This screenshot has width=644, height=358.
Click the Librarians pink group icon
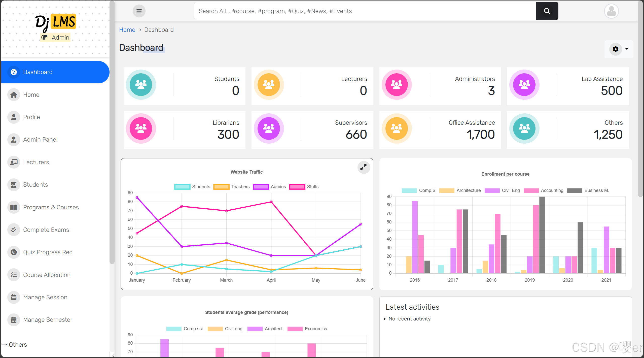click(141, 128)
